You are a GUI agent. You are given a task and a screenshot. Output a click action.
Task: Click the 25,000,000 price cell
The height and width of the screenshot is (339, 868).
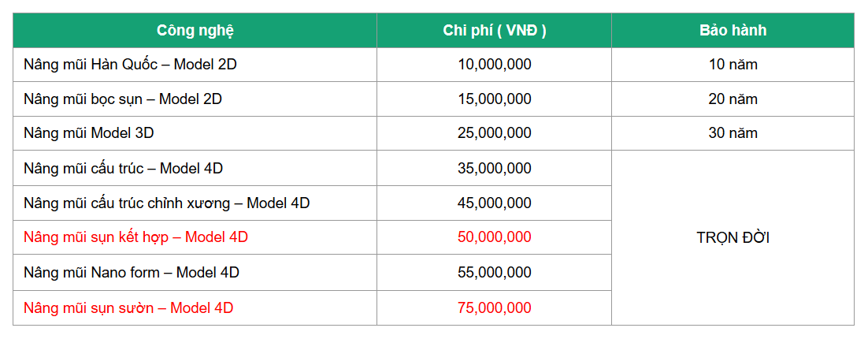coord(494,133)
